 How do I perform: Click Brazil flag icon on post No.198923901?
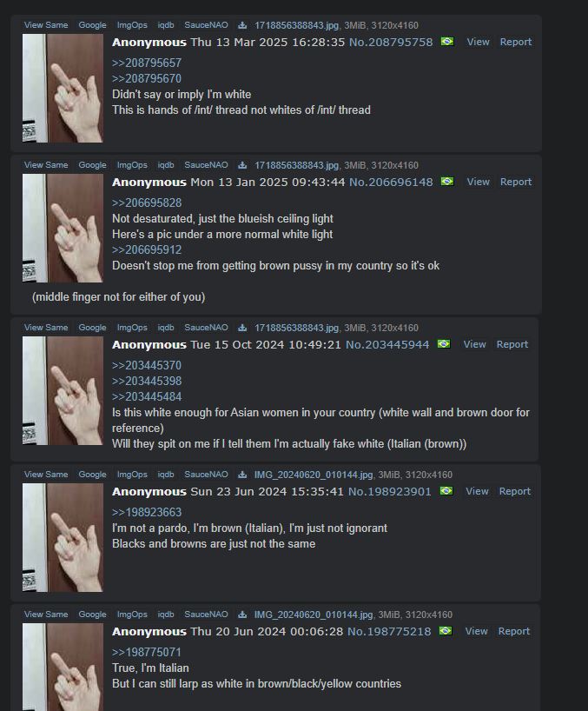coord(446,491)
